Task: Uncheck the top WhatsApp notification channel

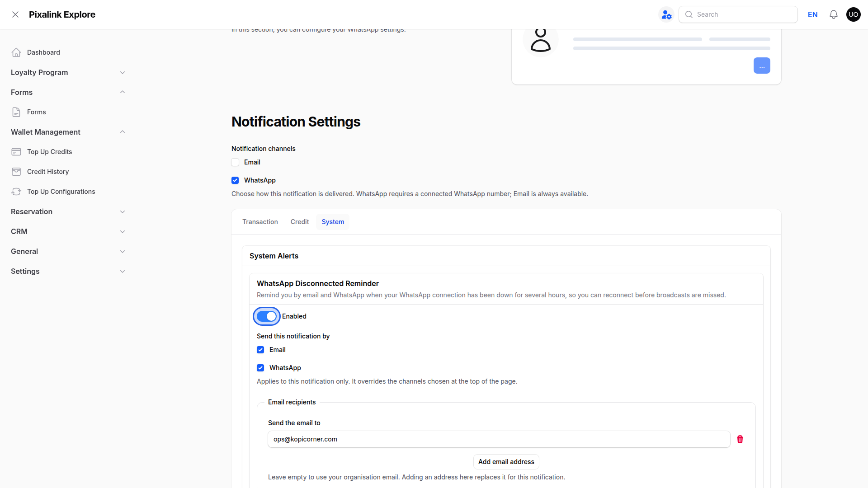Action: point(235,180)
